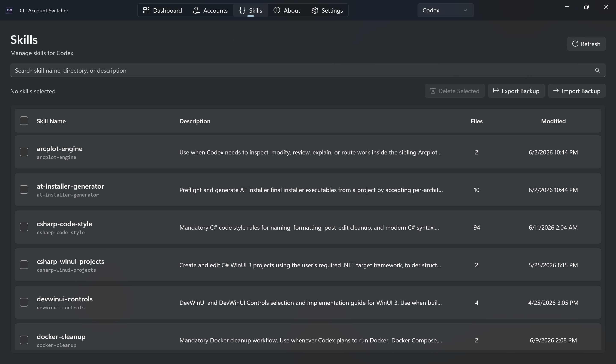Check the arcplot-engine checkbox
The width and height of the screenshot is (616, 364).
point(24,152)
